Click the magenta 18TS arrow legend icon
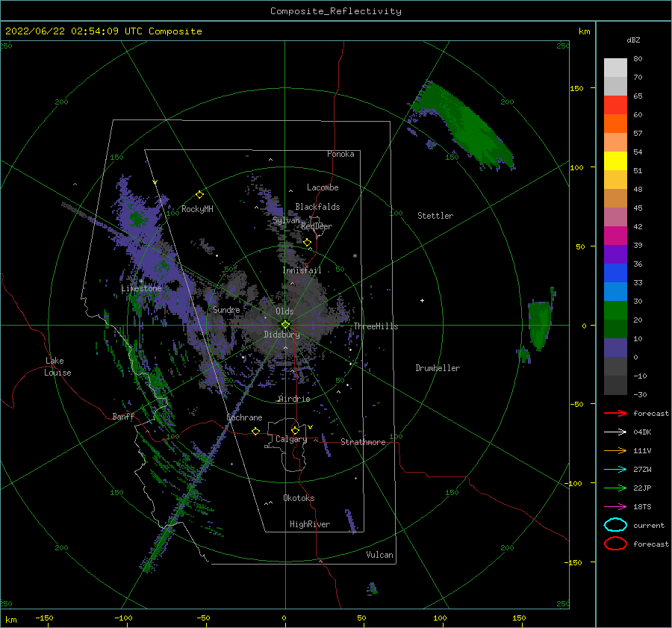This screenshot has width=672, height=628. [615, 507]
